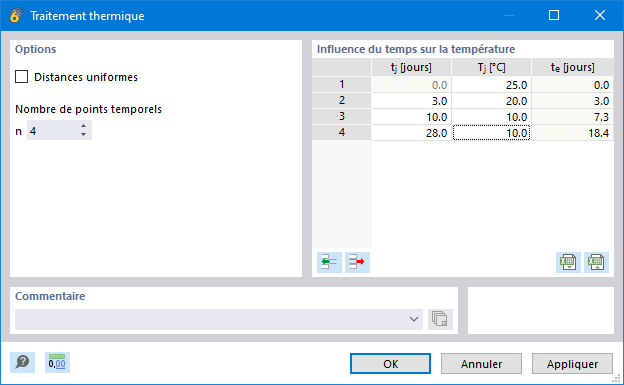
Task: Click the Annuler button
Action: point(481,364)
